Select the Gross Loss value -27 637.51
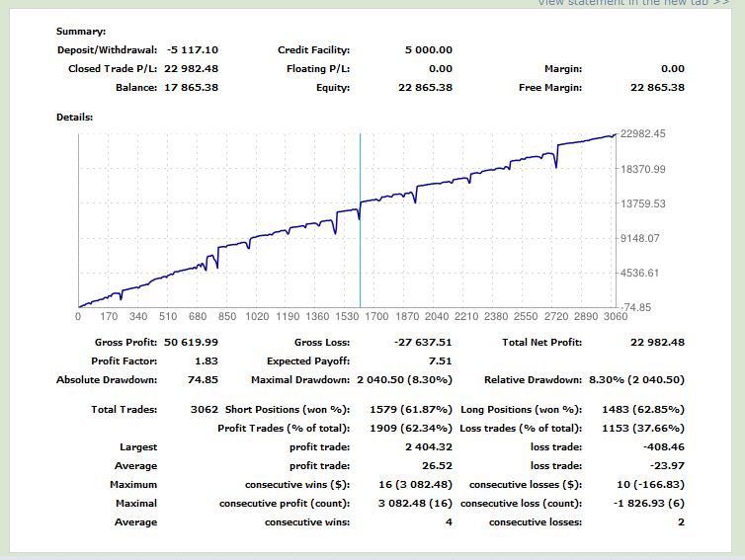Viewport: 745px width, 560px height. point(423,343)
